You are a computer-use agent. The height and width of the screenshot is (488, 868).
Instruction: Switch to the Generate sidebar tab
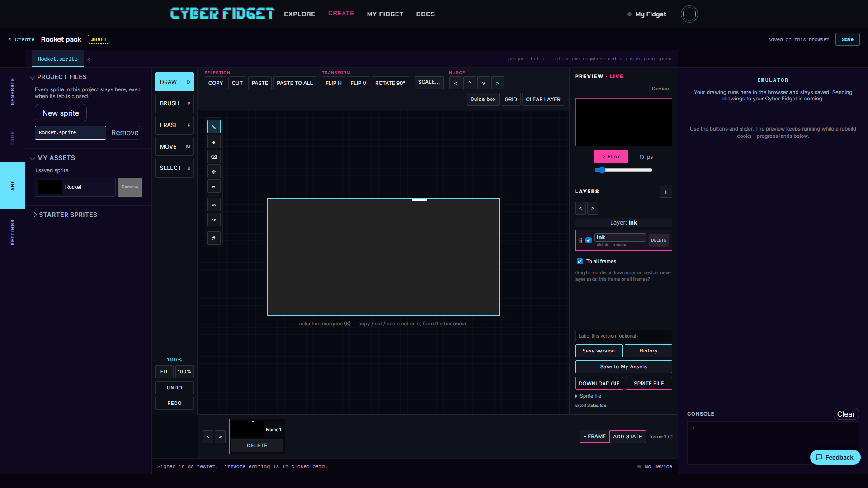(x=13, y=92)
